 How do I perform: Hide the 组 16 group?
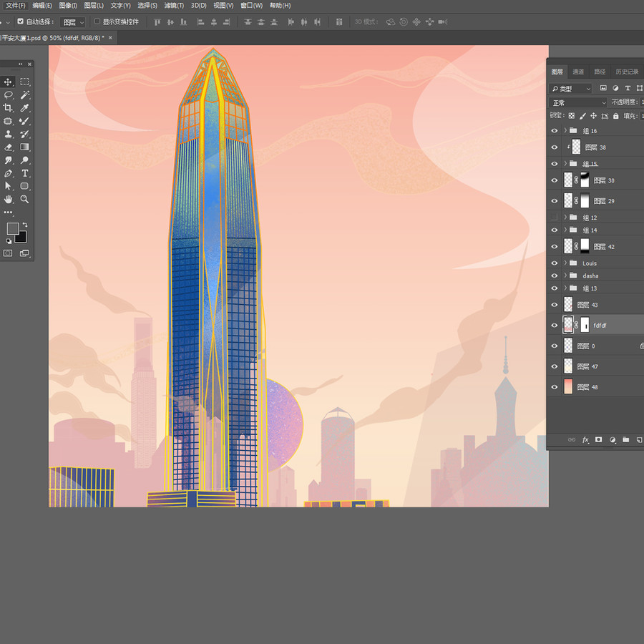pos(555,131)
